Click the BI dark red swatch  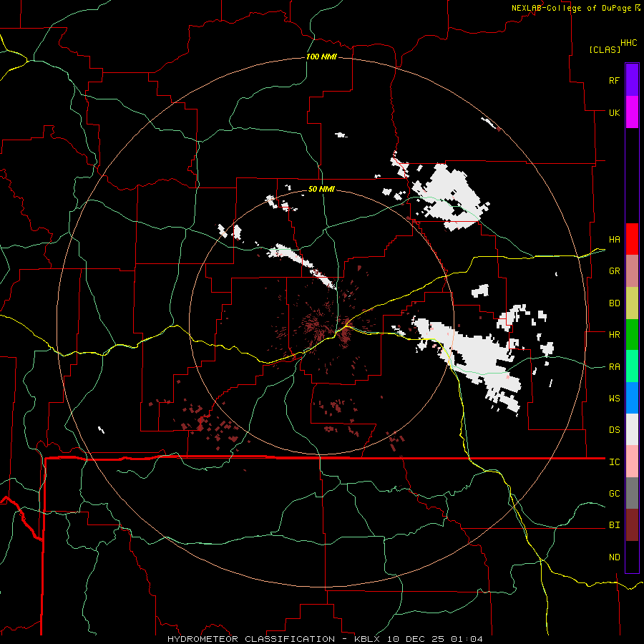click(x=632, y=525)
